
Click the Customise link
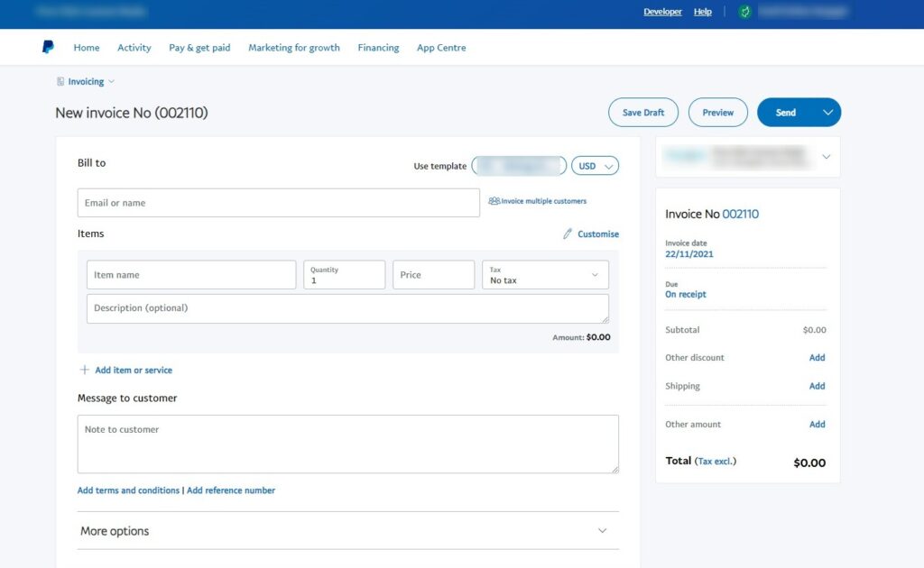[x=598, y=234]
